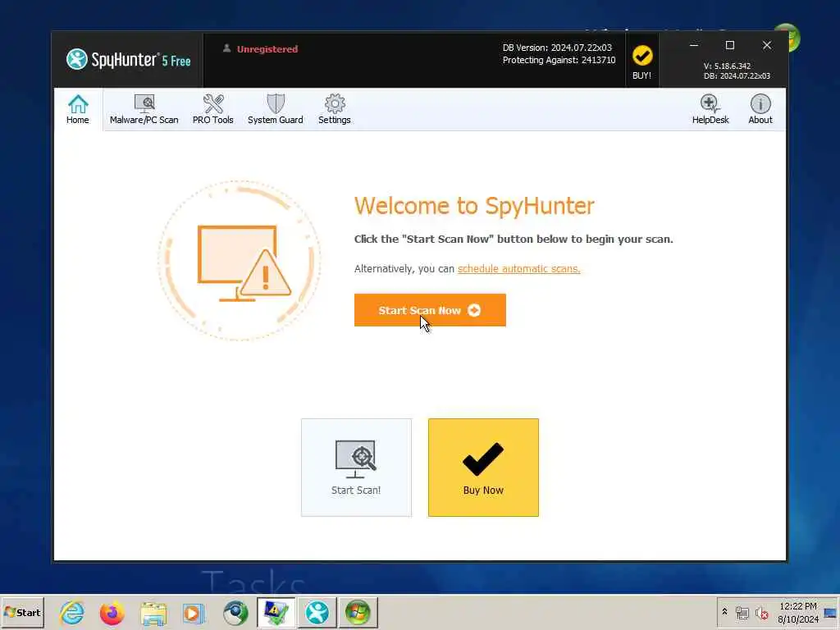Show hidden system tray icons

tap(725, 611)
